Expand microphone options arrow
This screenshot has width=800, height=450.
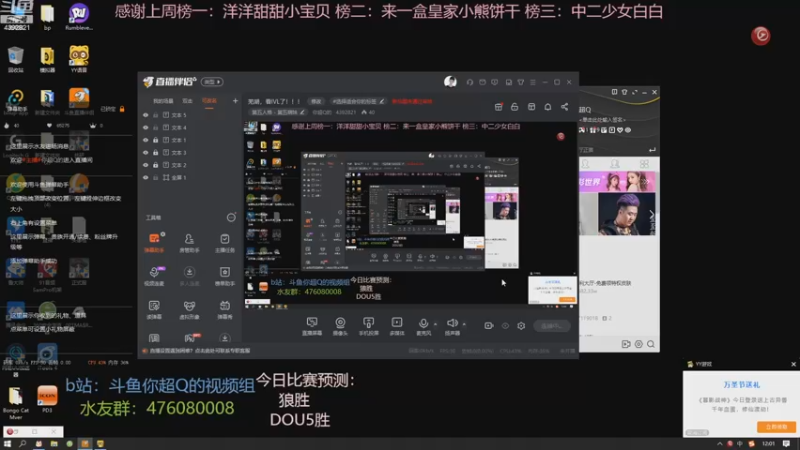pos(435,323)
